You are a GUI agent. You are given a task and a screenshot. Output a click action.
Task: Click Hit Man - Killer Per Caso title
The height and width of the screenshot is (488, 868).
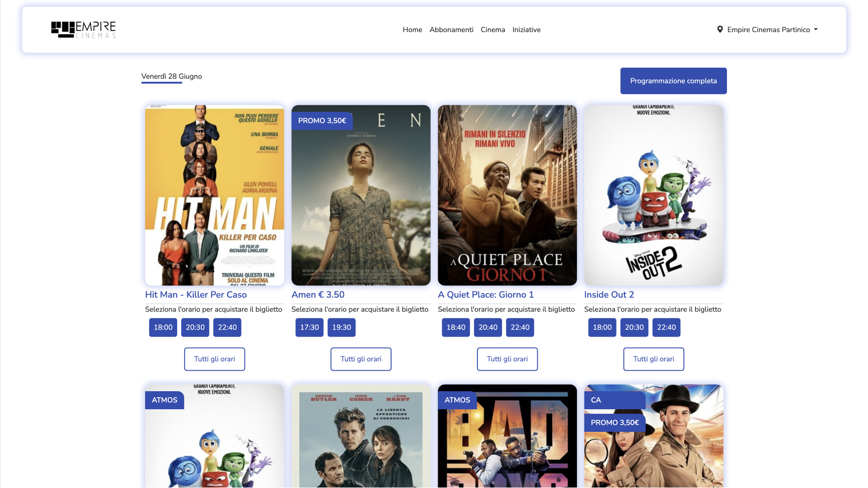coord(196,295)
